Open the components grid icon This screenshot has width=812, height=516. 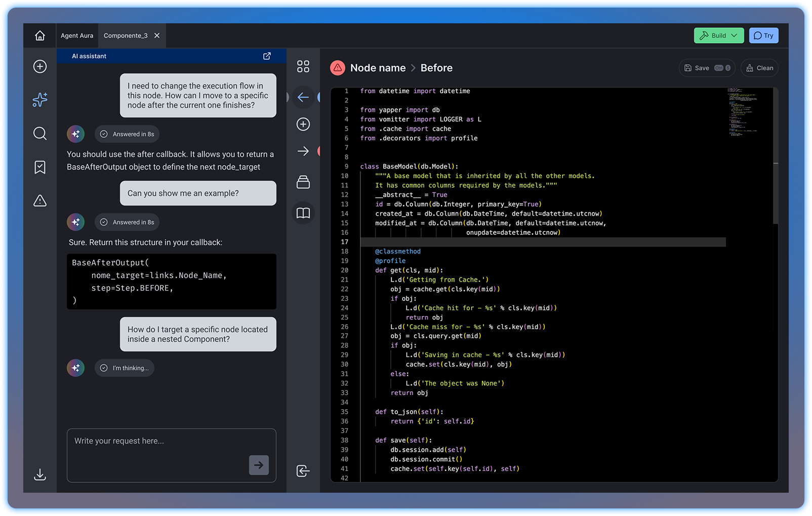(x=303, y=66)
